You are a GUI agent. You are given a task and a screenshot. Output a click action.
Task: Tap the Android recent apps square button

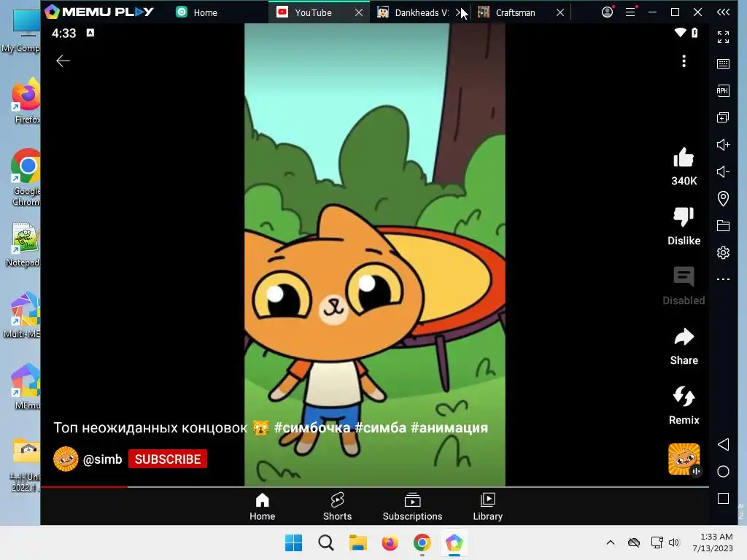(x=723, y=499)
